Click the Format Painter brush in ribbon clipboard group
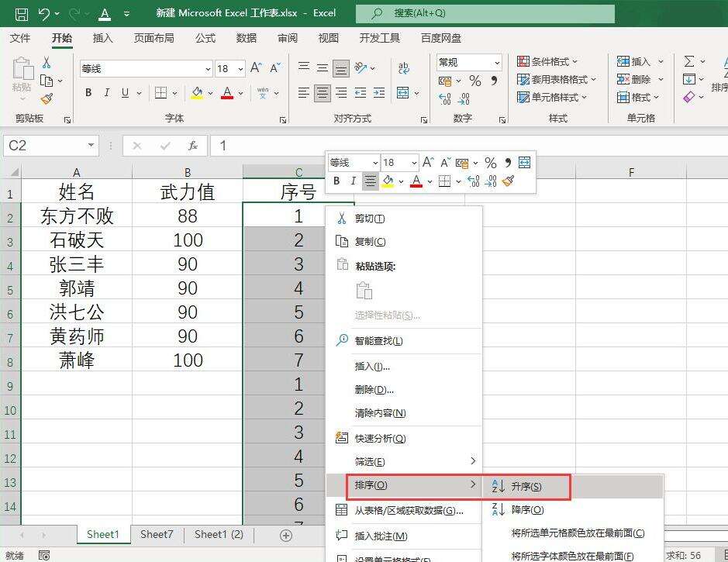Viewport: 728px width, 562px height. pos(47,98)
